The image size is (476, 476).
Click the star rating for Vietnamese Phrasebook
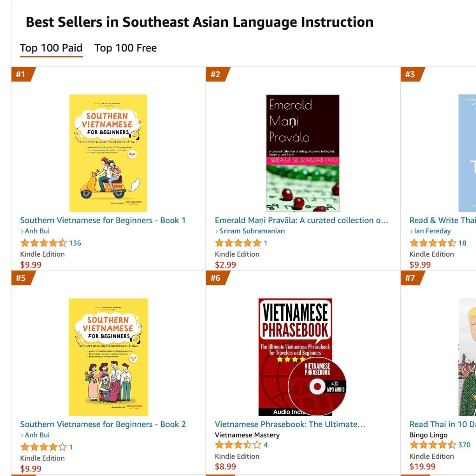click(x=235, y=444)
